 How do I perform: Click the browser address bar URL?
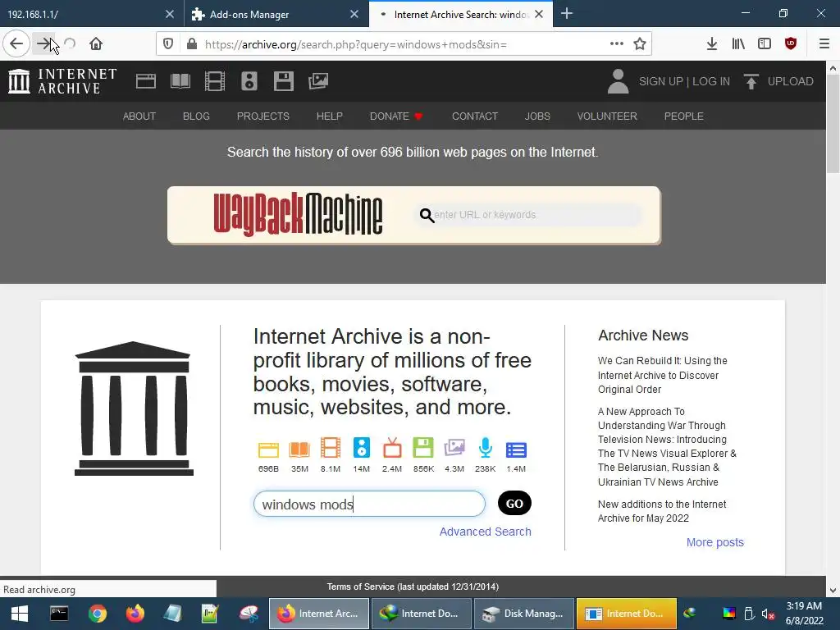click(356, 44)
